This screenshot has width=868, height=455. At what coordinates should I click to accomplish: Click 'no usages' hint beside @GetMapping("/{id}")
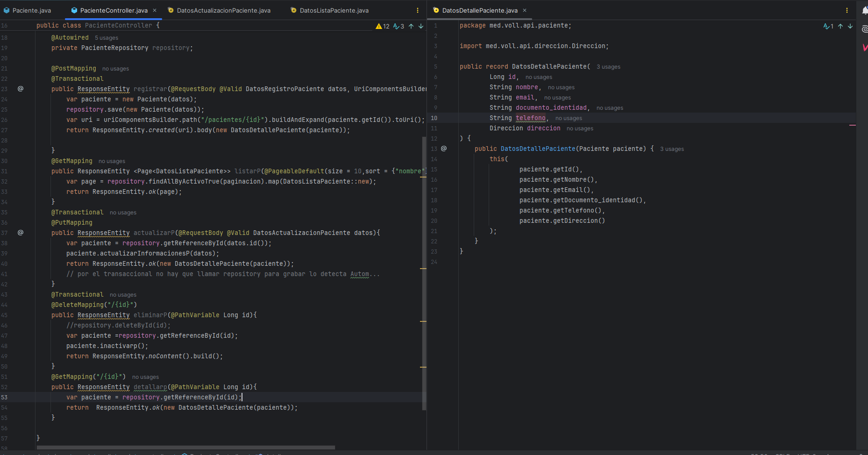click(x=145, y=377)
